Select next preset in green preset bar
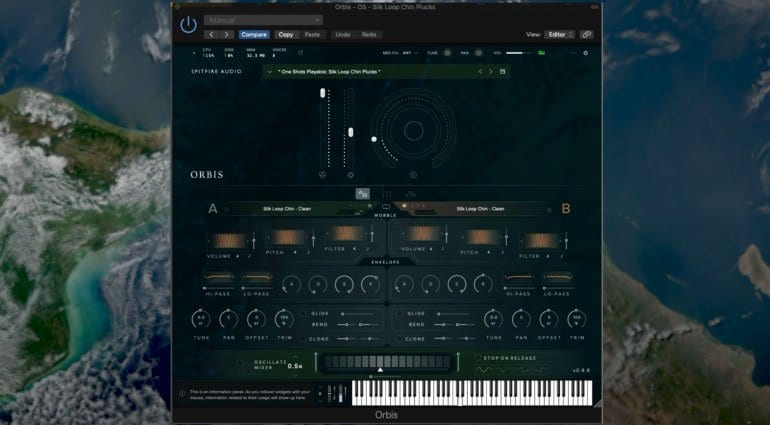This screenshot has width=770, height=425. (x=491, y=72)
